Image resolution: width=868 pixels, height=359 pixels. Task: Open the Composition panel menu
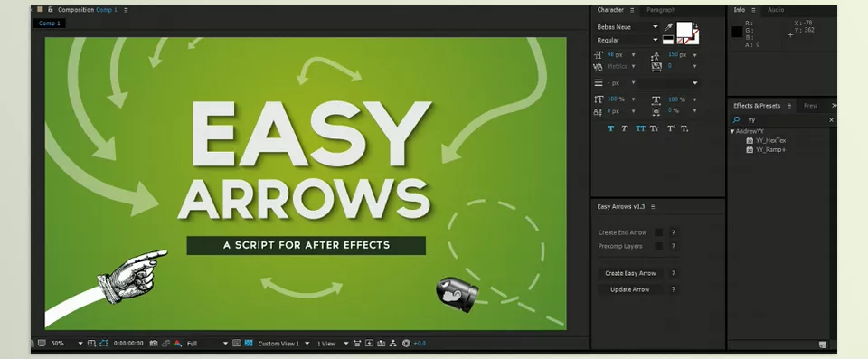[126, 10]
